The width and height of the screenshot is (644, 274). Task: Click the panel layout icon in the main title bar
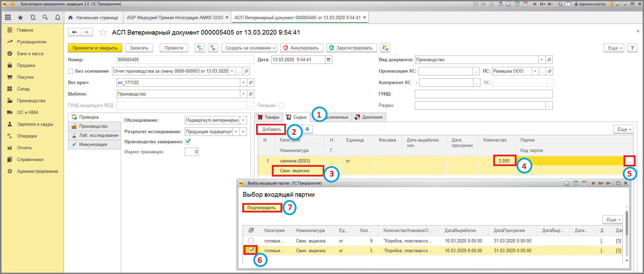[568, 4]
